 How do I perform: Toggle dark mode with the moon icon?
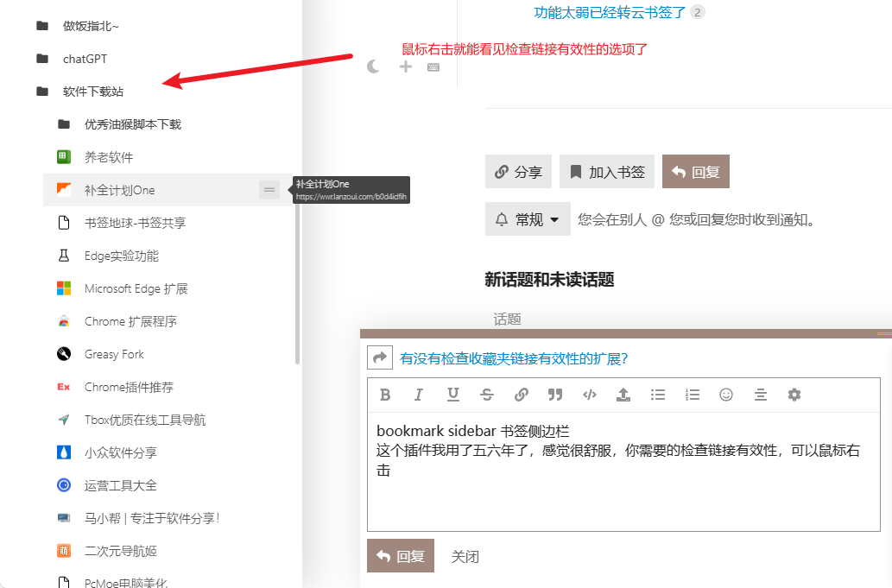coord(373,66)
